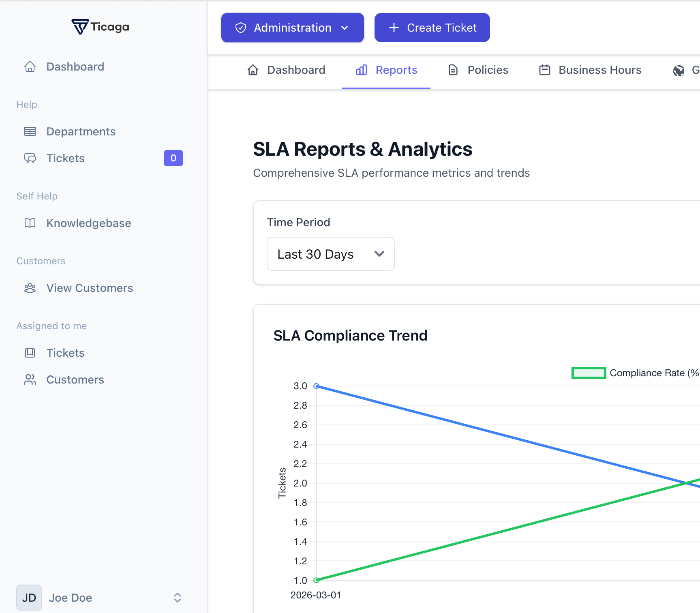Screen dimensions: 700x613
Task: Click the Ticaga logo
Action: pyautogui.click(x=100, y=27)
